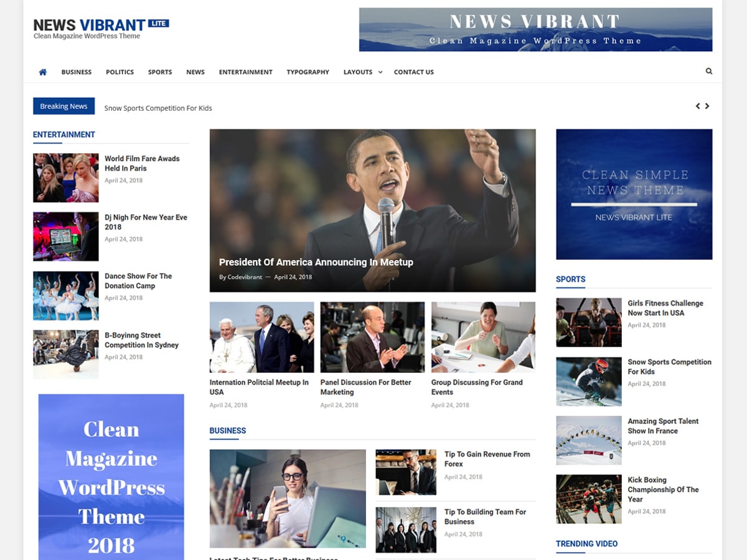This screenshot has height=560, width=747.
Task: Open the search icon on the menu bar
Action: [708, 71]
